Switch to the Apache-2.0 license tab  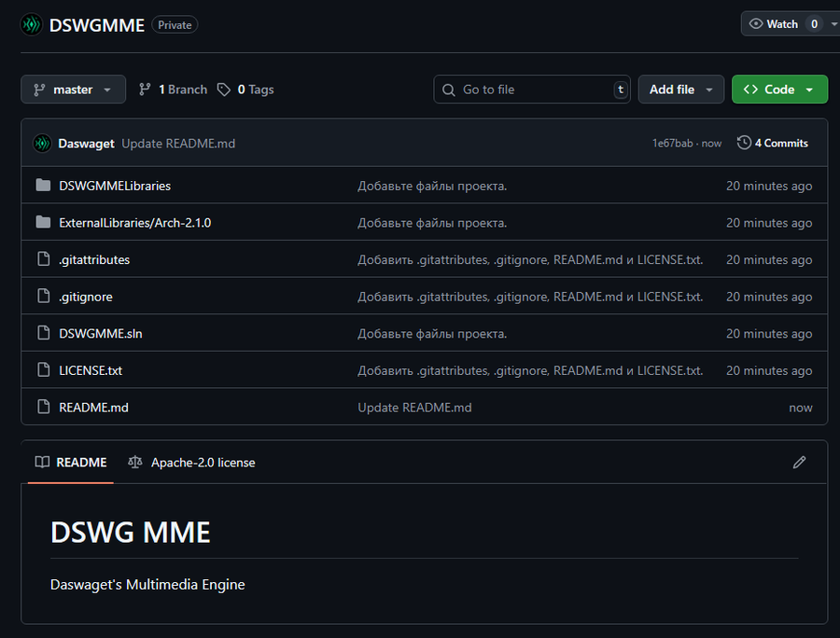[191, 463]
